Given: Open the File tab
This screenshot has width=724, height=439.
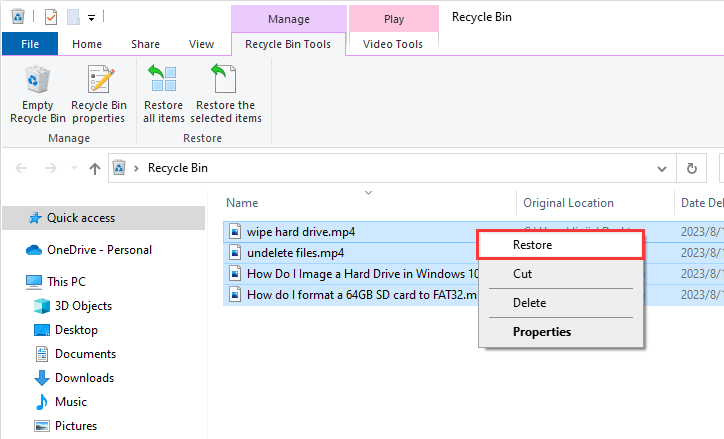Looking at the screenshot, I should click(x=30, y=44).
